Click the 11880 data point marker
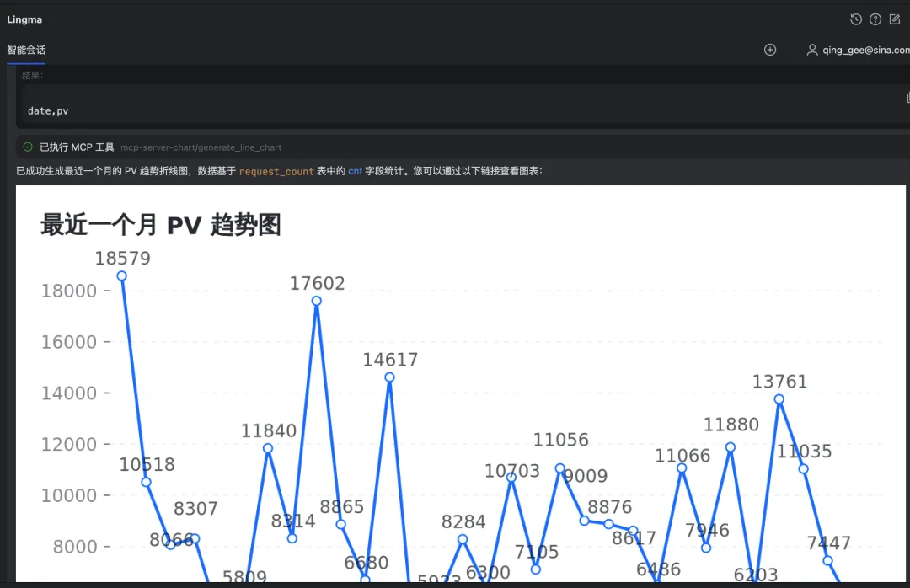Image resolution: width=910 pixels, height=588 pixels. pyautogui.click(x=731, y=447)
